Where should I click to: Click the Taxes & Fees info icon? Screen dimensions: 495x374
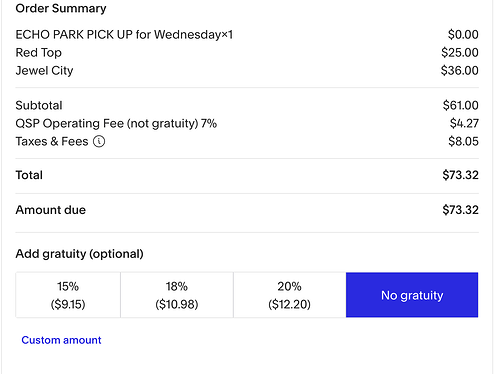pyautogui.click(x=99, y=141)
